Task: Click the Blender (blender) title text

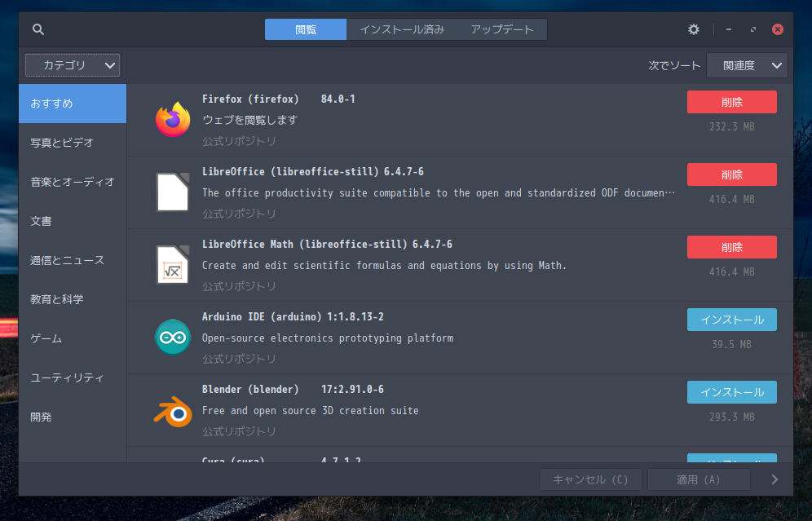Action: pos(250,389)
